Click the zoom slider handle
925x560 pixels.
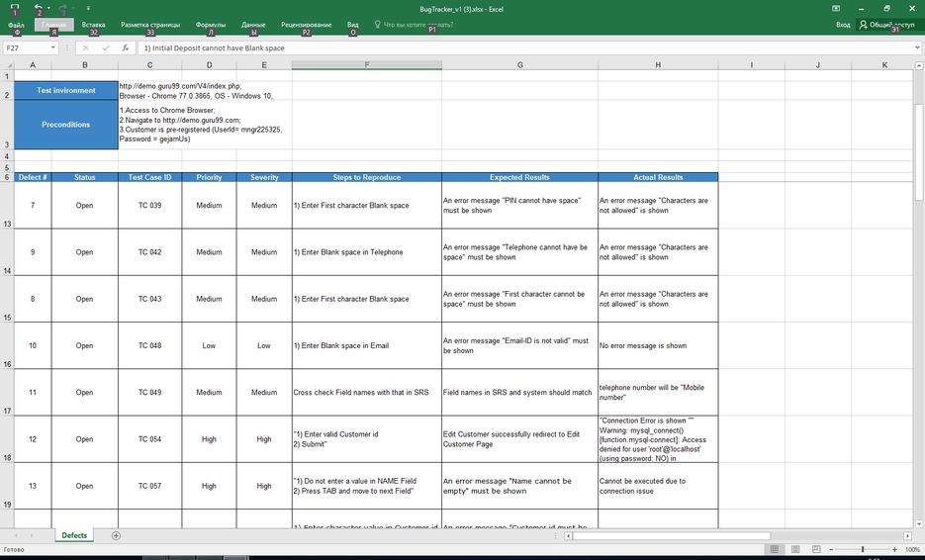click(x=863, y=549)
